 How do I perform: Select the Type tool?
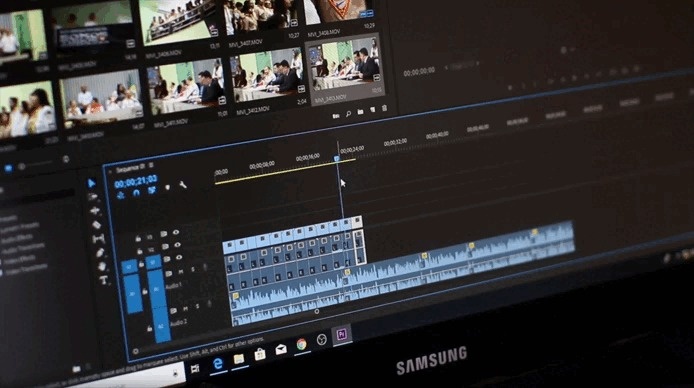coord(104,280)
